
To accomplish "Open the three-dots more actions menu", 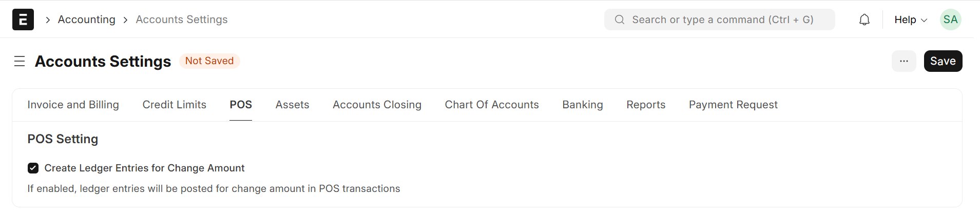I will coord(904,61).
